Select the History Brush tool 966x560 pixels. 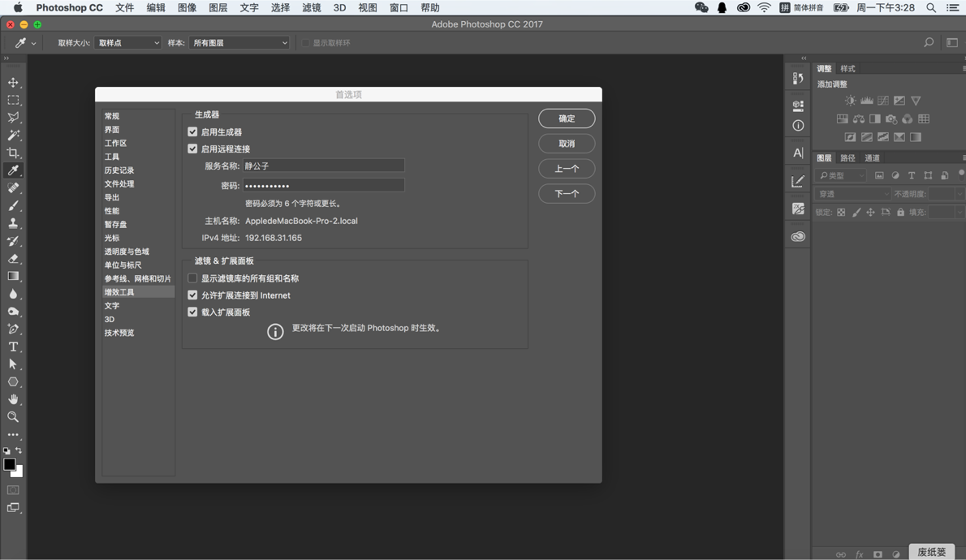[13, 241]
